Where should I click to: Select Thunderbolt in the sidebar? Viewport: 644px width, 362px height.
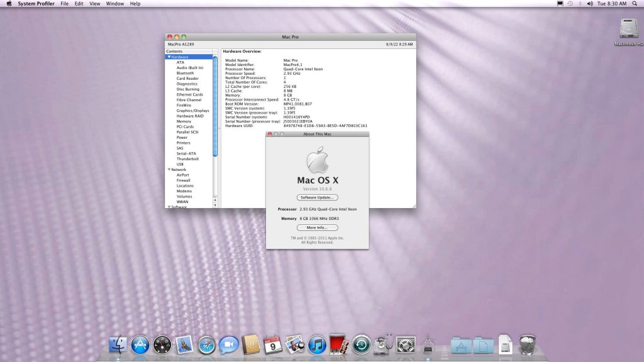click(187, 159)
